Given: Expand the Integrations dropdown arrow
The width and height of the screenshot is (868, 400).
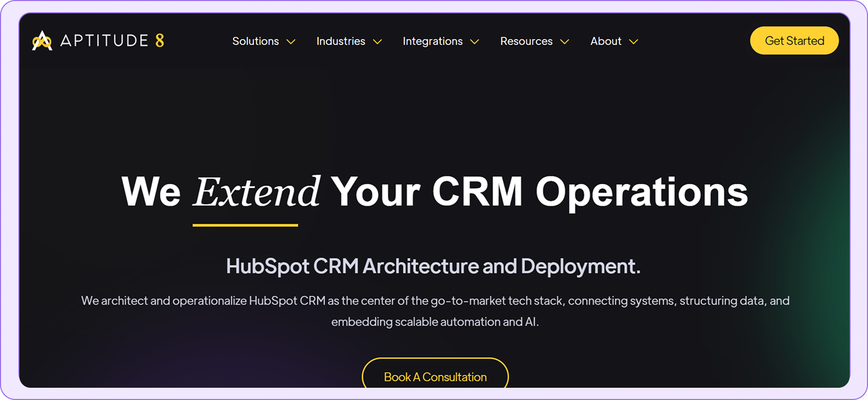Looking at the screenshot, I should (474, 42).
